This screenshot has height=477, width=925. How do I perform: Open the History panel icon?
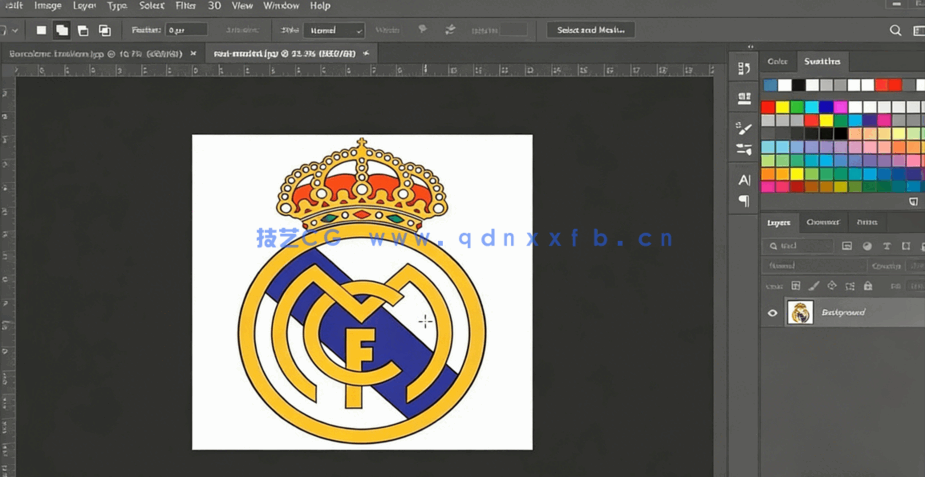click(x=744, y=69)
